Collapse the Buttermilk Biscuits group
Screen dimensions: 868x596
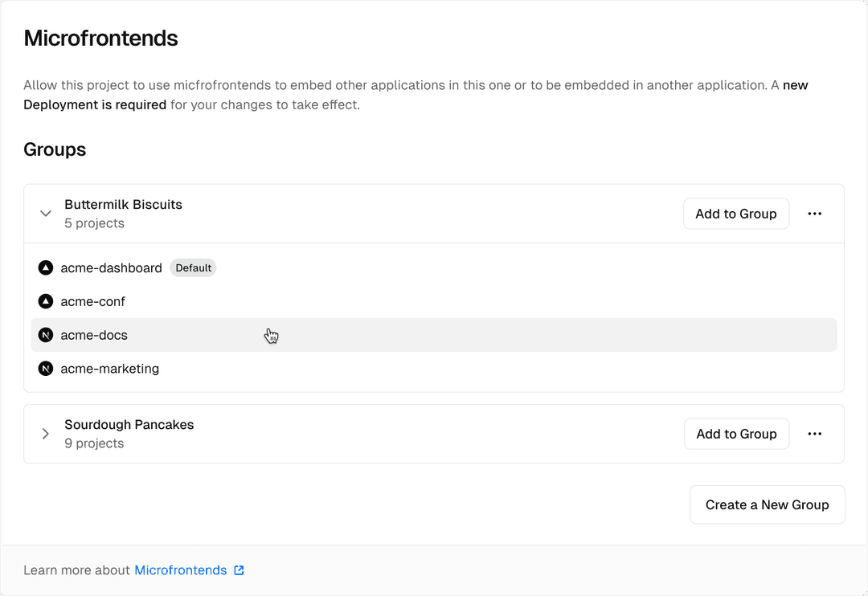point(46,213)
